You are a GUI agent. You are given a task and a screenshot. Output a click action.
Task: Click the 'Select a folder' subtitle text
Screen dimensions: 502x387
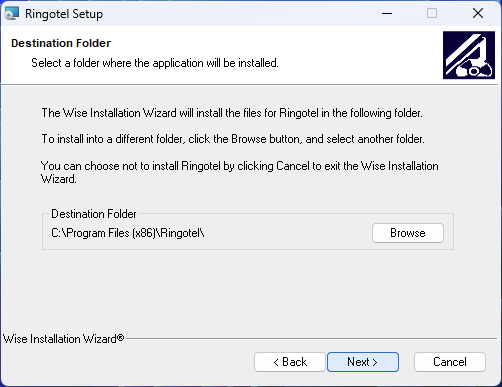point(155,63)
